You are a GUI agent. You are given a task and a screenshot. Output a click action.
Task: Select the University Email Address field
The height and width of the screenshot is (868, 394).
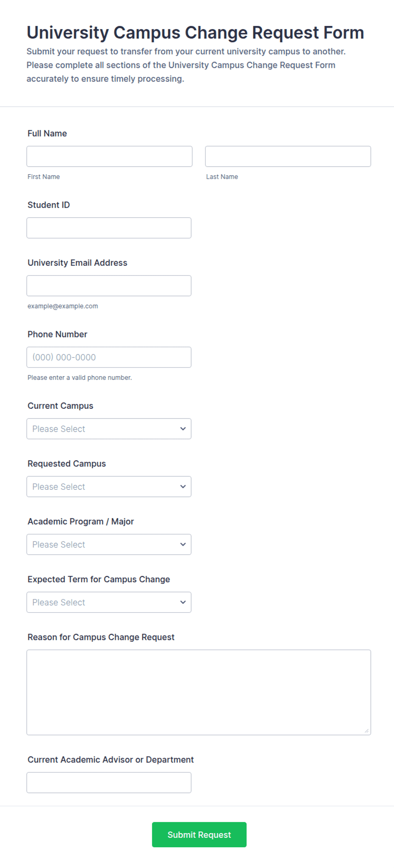[x=109, y=286]
